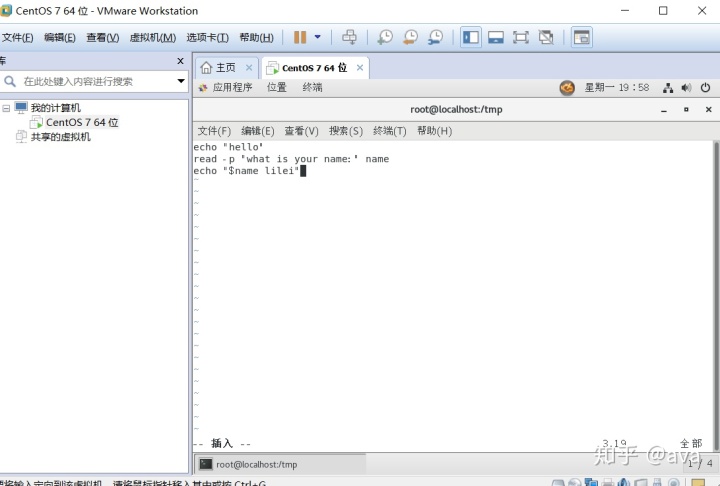Open terminal 查看(V) menu

[301, 131]
